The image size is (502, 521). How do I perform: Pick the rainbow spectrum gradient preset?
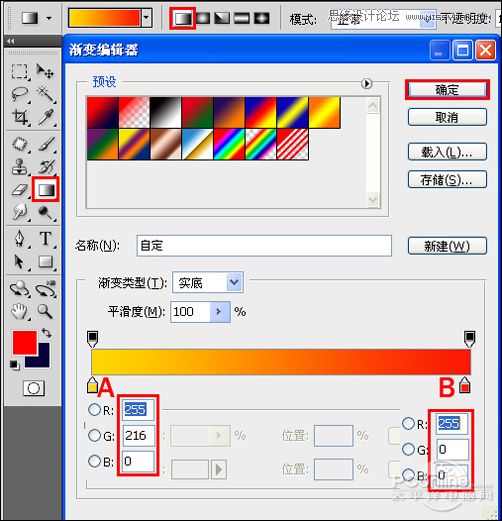[229, 144]
